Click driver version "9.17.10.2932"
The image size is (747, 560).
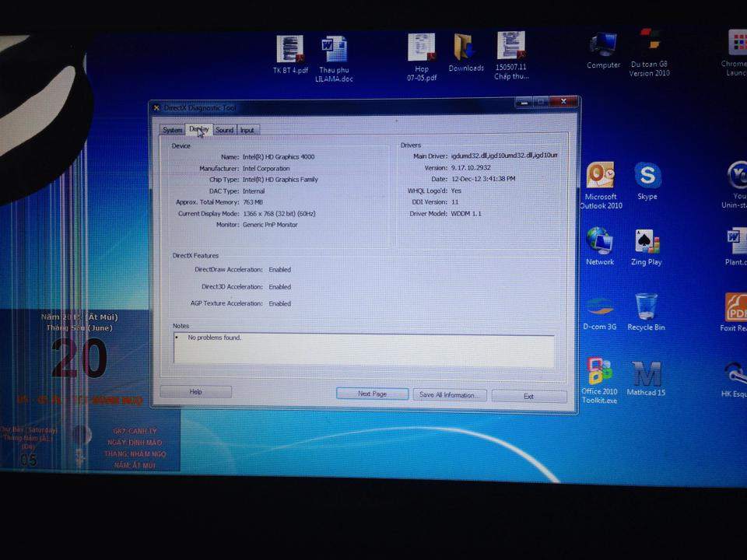(x=471, y=168)
